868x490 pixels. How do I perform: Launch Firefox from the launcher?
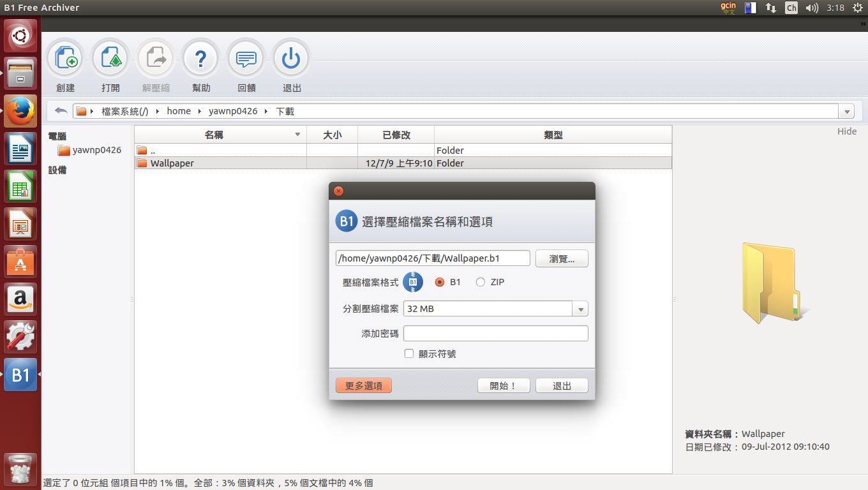[x=21, y=112]
